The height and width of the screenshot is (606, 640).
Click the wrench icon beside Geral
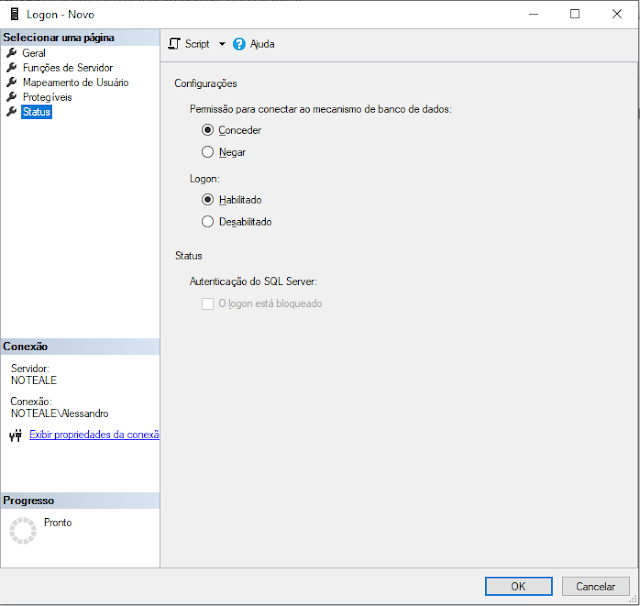[x=12, y=53]
